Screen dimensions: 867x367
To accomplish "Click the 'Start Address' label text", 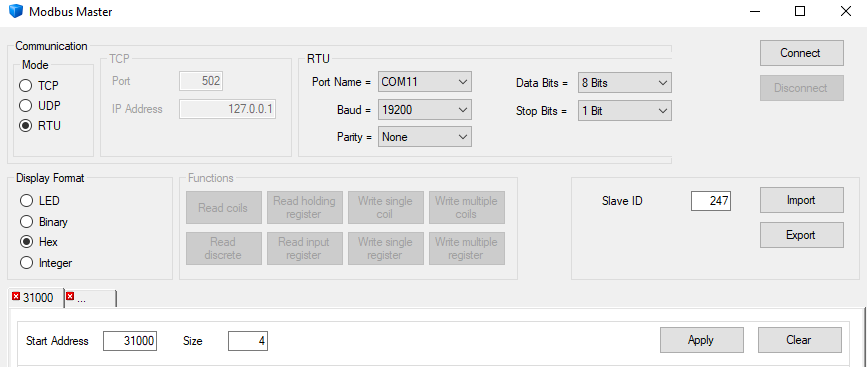I will click(x=57, y=341).
